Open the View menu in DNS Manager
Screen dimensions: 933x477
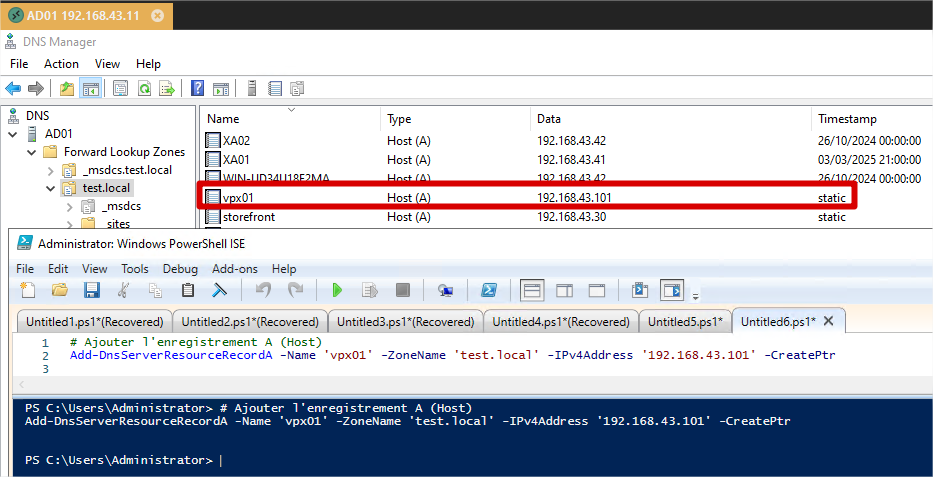pyautogui.click(x=107, y=64)
